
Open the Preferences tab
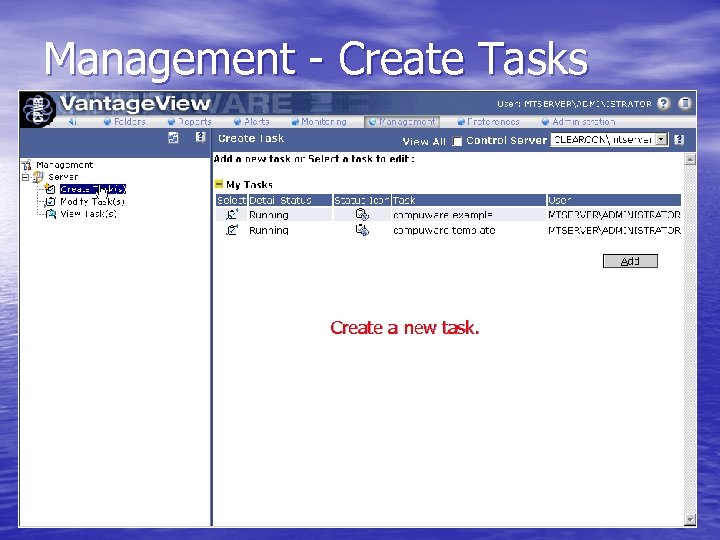(489, 122)
